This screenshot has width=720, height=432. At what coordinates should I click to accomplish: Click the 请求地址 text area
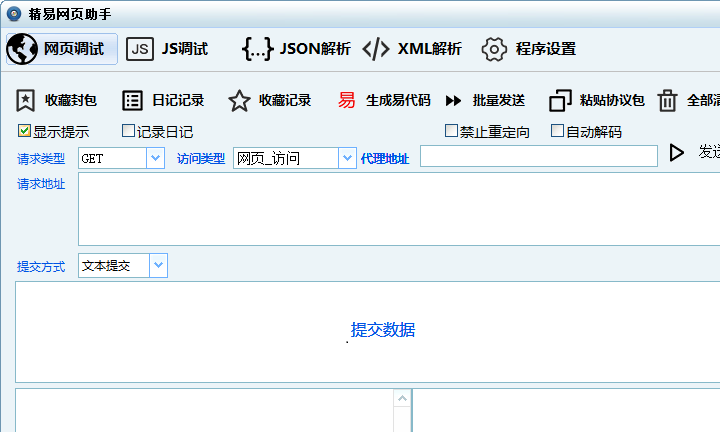coord(399,209)
